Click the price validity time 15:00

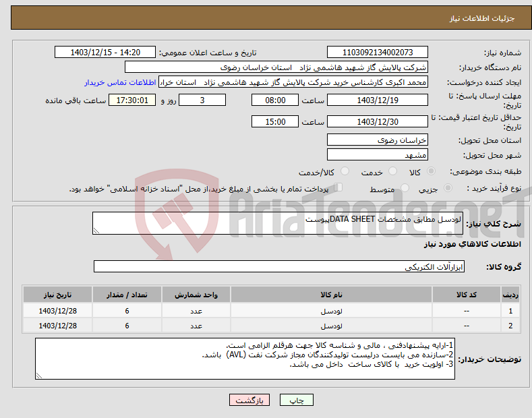[275, 121]
